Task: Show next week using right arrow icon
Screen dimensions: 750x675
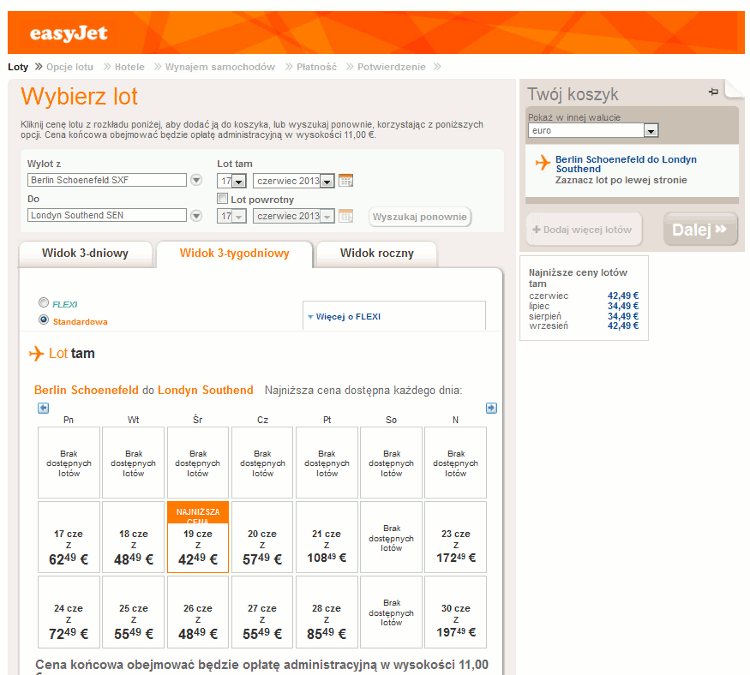Action: 491,408
